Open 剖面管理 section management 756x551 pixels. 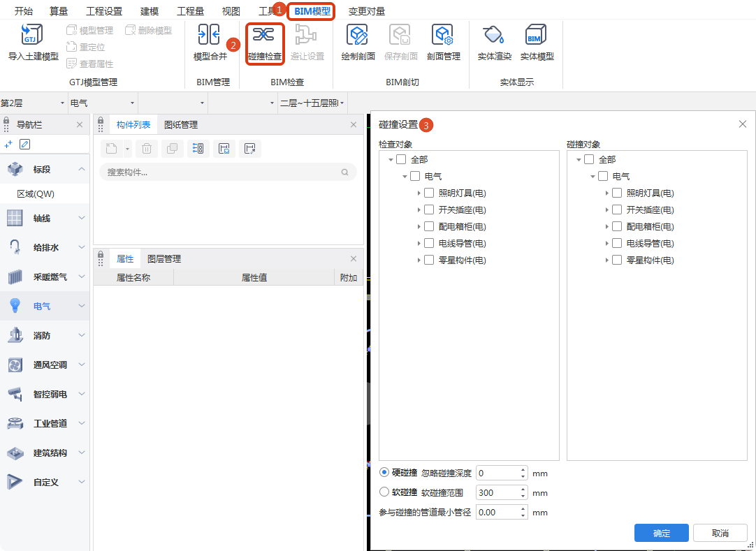point(443,43)
